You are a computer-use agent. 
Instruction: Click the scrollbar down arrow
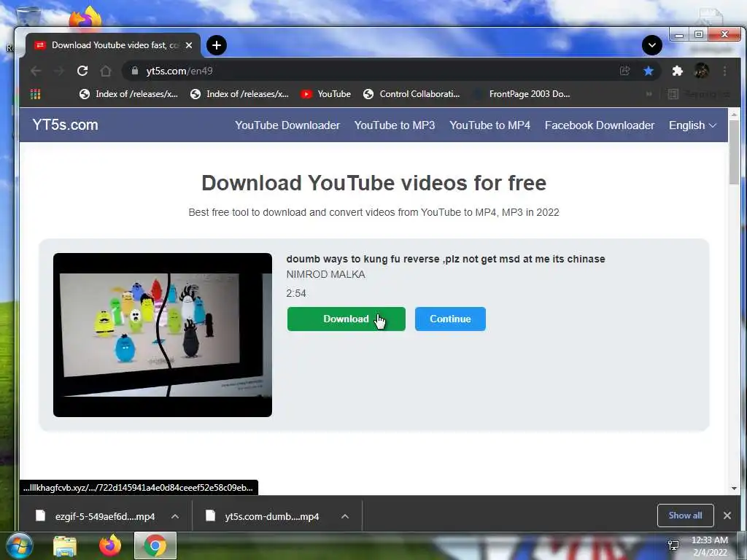click(734, 488)
